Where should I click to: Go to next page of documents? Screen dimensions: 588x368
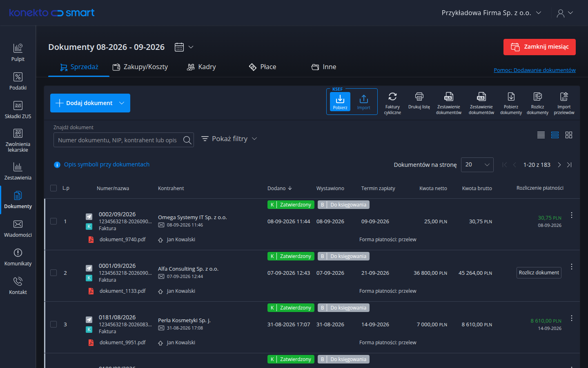pyautogui.click(x=559, y=165)
